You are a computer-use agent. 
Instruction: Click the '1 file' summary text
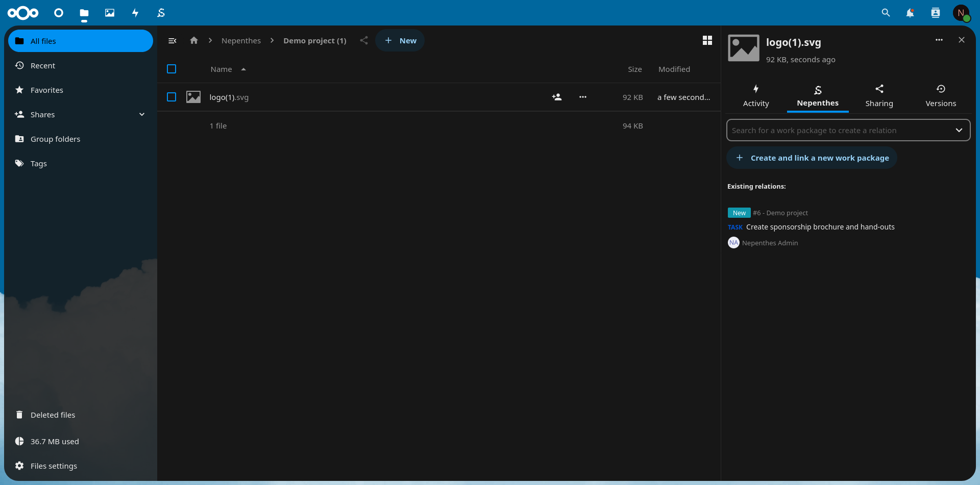[x=218, y=126]
